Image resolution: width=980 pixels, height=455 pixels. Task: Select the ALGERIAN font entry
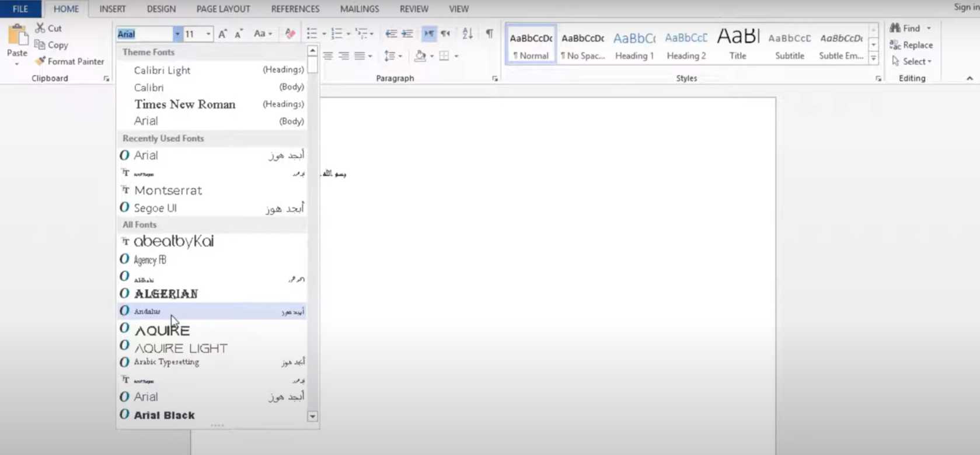click(x=212, y=294)
